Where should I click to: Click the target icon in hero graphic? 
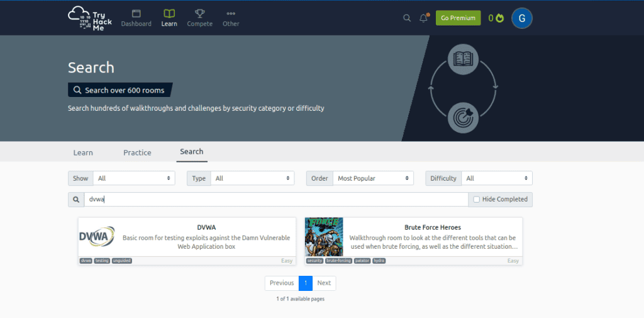[464, 118]
